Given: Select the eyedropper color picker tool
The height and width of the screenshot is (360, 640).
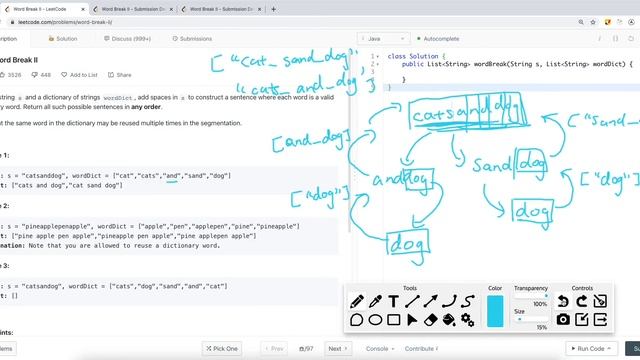Looking at the screenshot, I should tap(376, 301).
